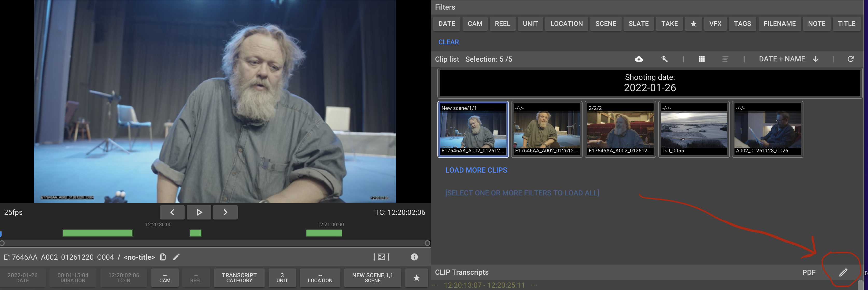The image size is (868, 290).
Task: Click the CLEAR filters button
Action: coord(448,42)
